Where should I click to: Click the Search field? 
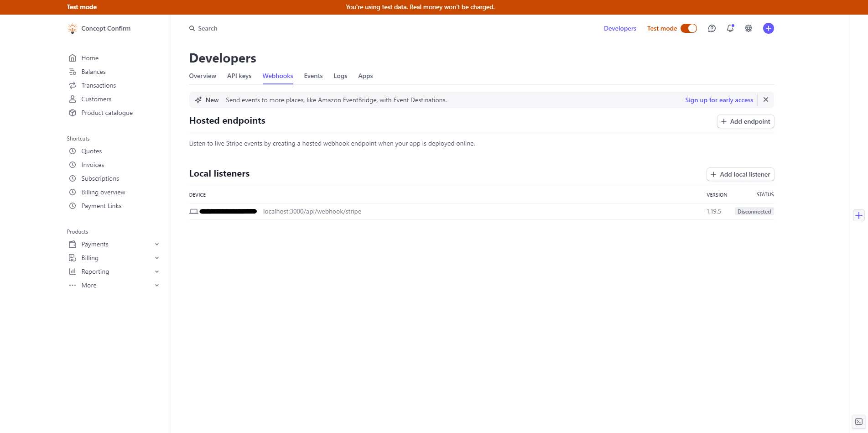[208, 28]
